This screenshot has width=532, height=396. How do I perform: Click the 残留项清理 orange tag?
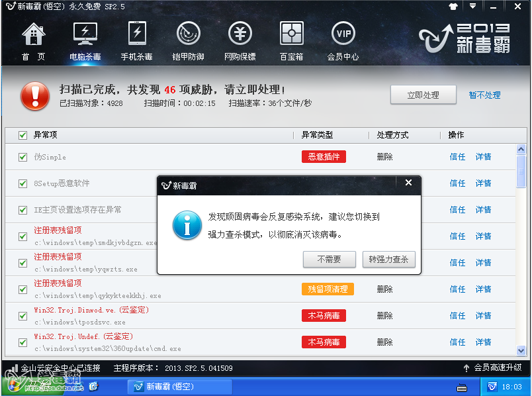coord(328,289)
